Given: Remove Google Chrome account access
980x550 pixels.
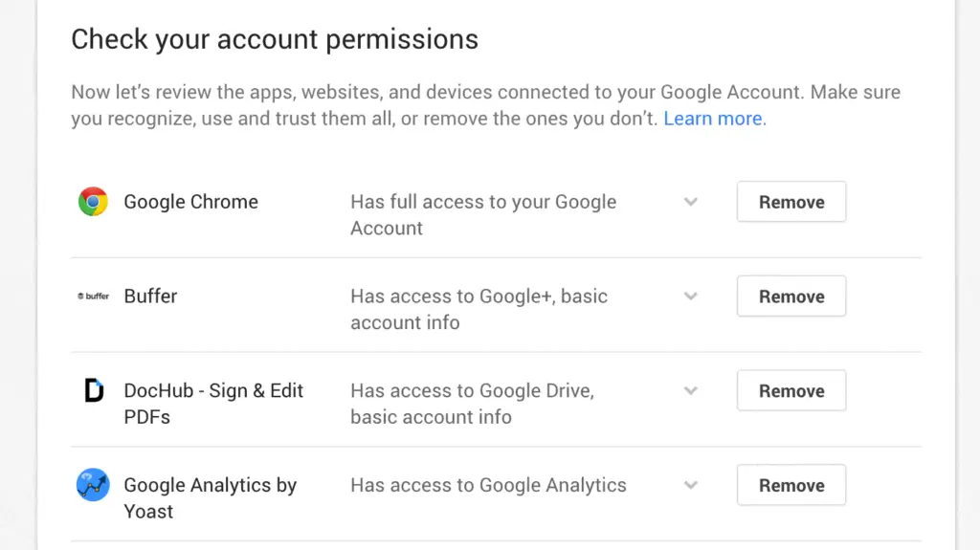Looking at the screenshot, I should tap(791, 202).
